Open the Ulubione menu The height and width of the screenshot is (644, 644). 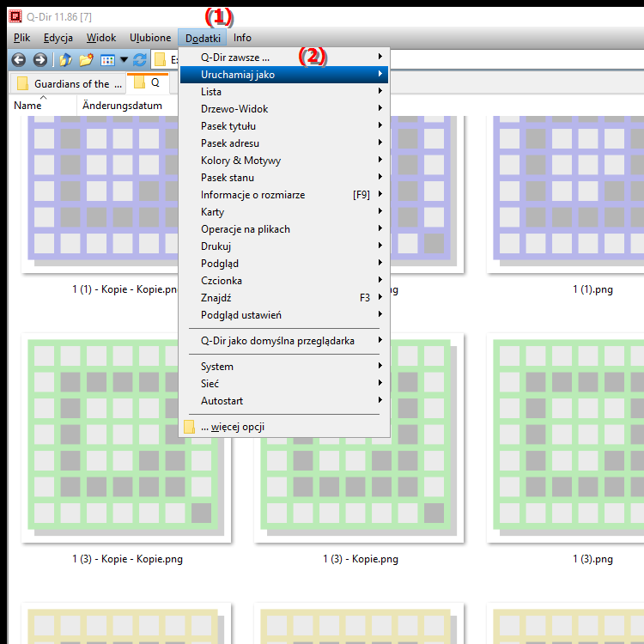pos(150,38)
